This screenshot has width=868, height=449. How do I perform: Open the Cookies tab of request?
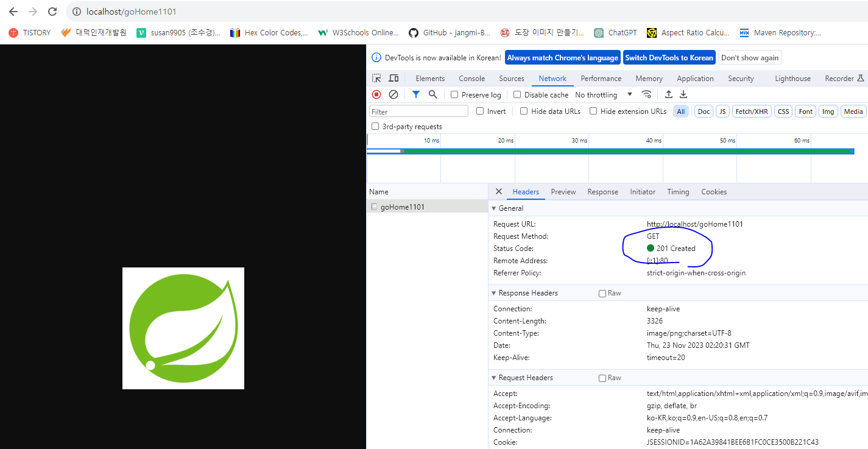[714, 191]
